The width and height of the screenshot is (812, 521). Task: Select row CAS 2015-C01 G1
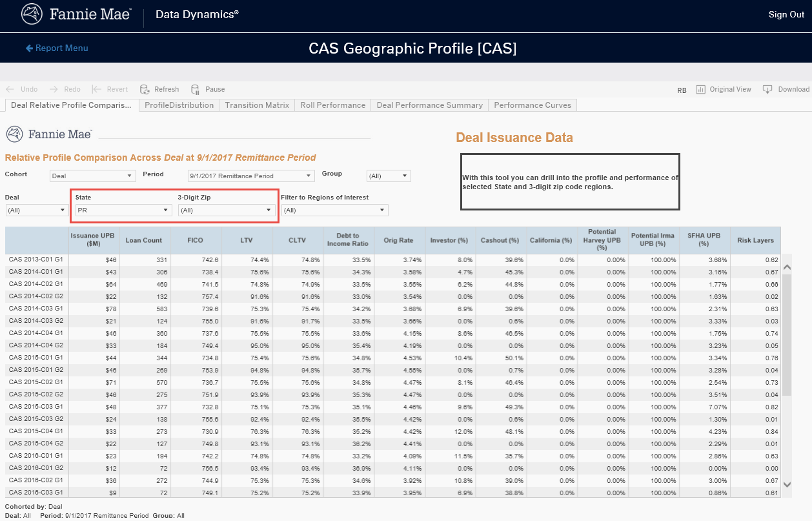[x=392, y=358]
